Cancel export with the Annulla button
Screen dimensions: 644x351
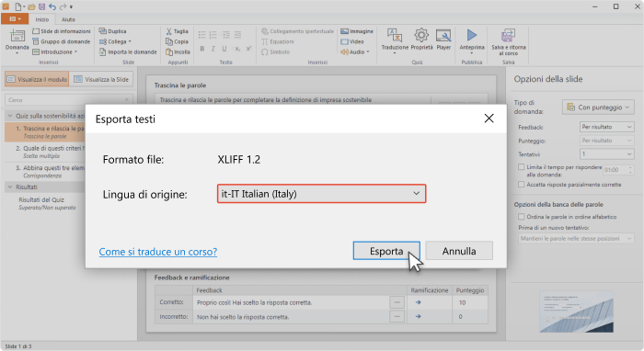pos(459,251)
